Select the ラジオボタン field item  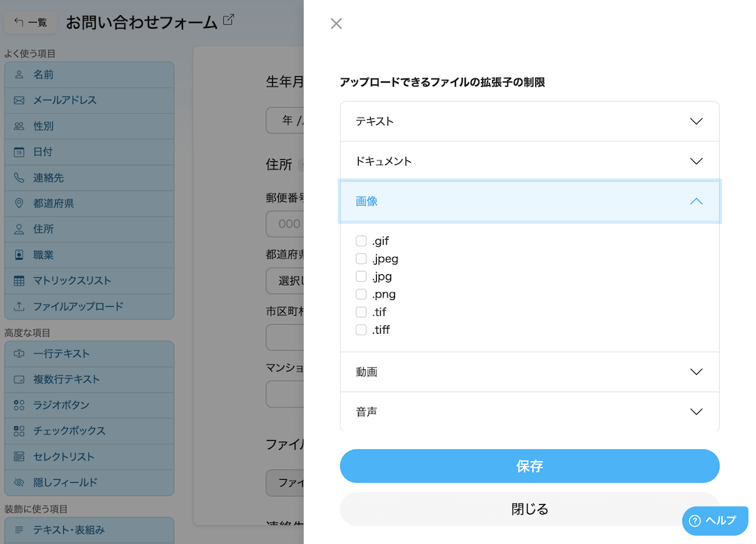tap(89, 405)
